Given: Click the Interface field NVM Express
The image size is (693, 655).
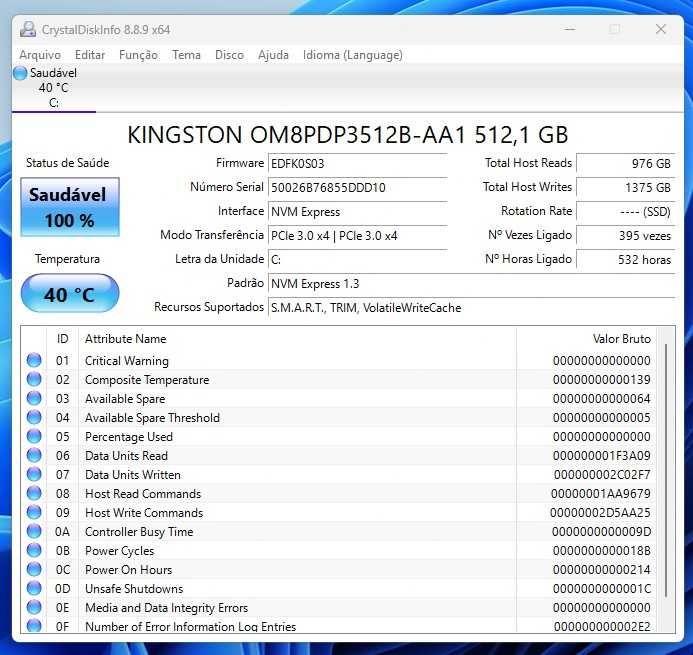Looking at the screenshot, I should click(358, 212).
